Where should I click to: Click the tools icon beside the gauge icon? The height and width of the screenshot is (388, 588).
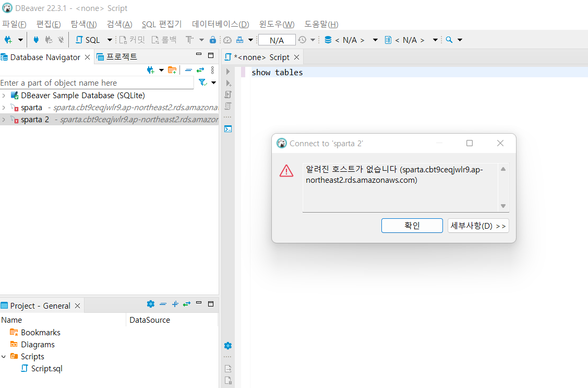pyautogui.click(x=240, y=40)
